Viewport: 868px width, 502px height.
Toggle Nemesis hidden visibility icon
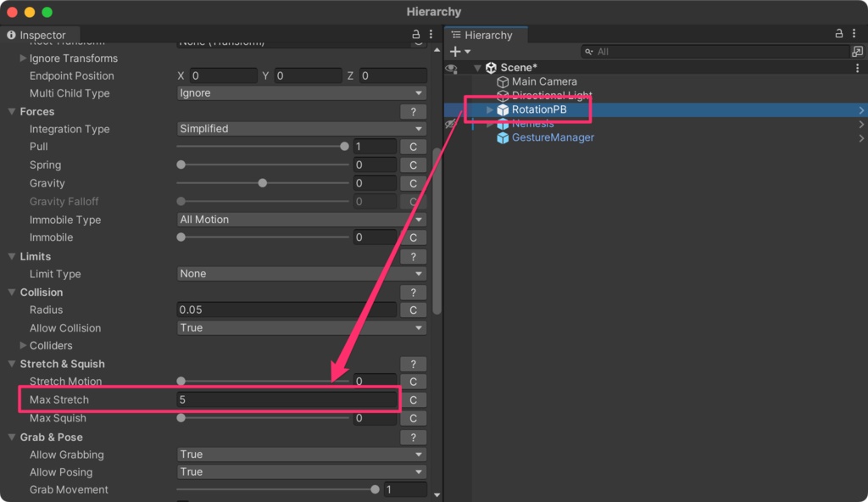coord(451,124)
